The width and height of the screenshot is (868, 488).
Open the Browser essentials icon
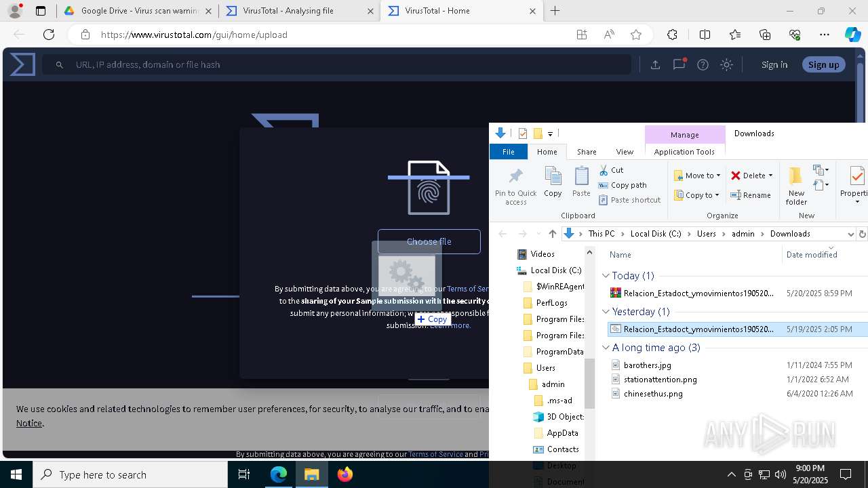tap(795, 35)
